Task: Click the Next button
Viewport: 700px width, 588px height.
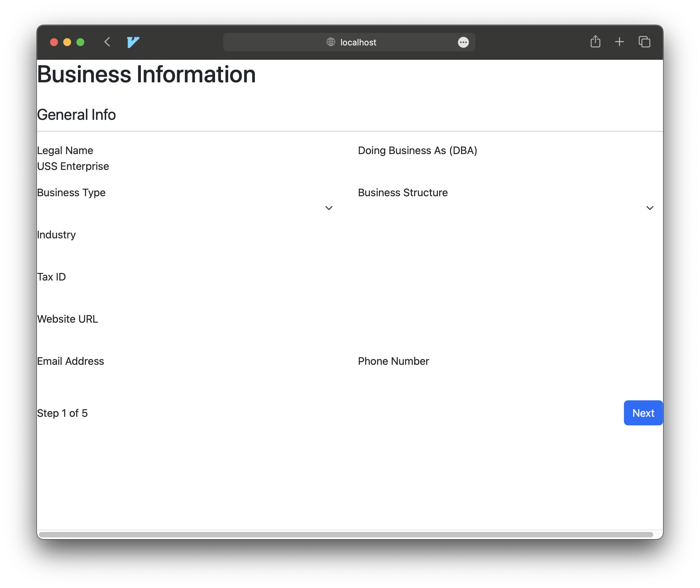Action: coord(643,413)
